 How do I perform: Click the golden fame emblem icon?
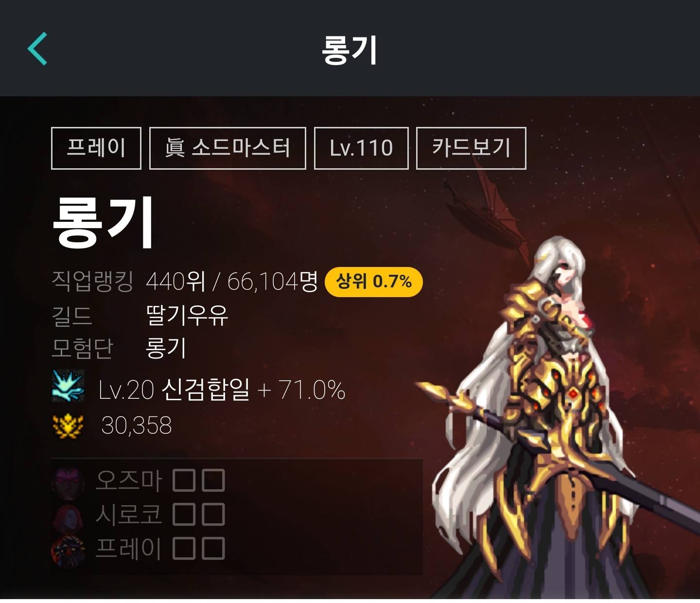click(68, 426)
